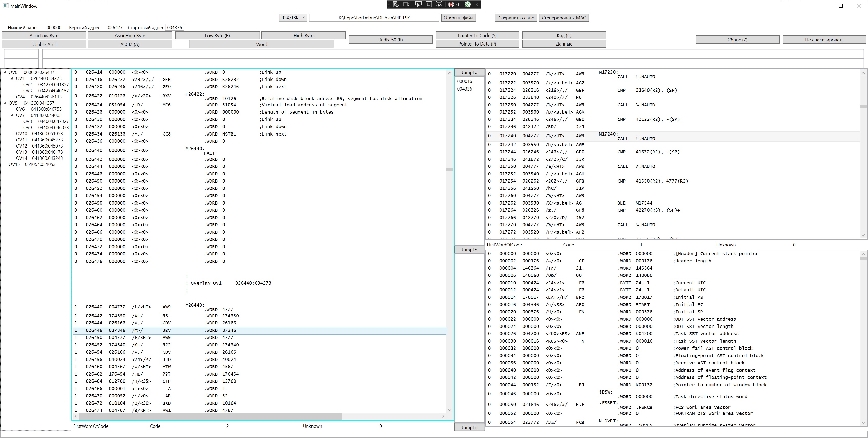This screenshot has width=868, height=438.
Task: Enable the Track Focused Element icon
Action: (x=439, y=4)
